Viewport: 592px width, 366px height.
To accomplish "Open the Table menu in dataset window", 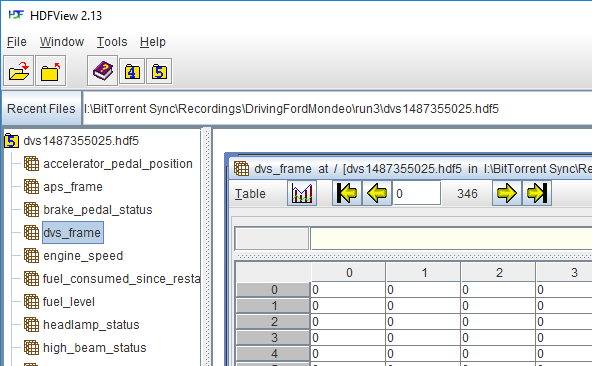I will (x=250, y=194).
